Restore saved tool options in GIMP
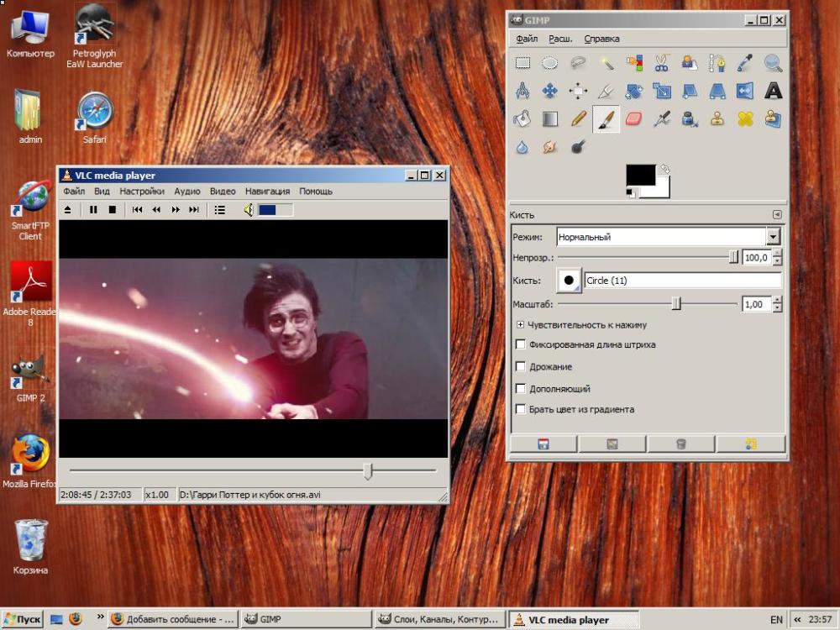The height and width of the screenshot is (630, 840). click(x=612, y=444)
